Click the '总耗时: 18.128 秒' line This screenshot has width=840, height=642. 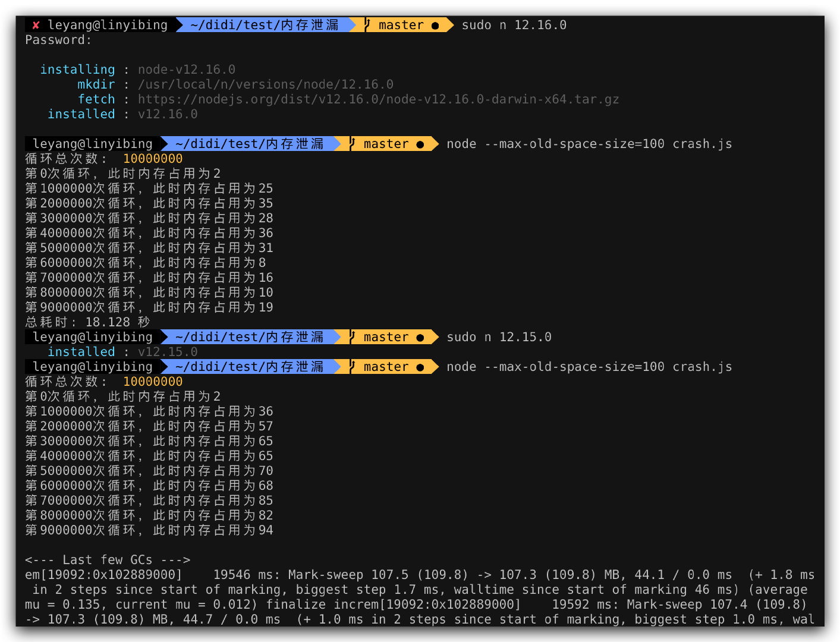click(x=87, y=322)
